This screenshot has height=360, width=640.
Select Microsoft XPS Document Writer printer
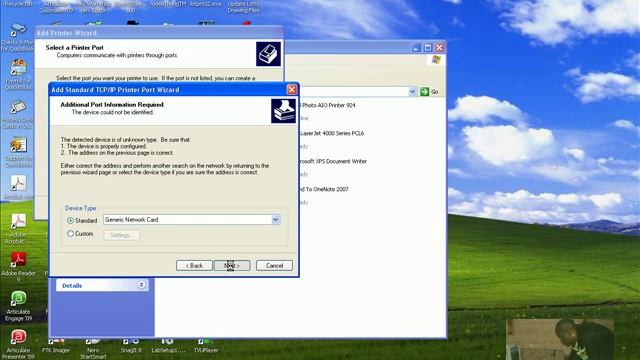pos(333,161)
